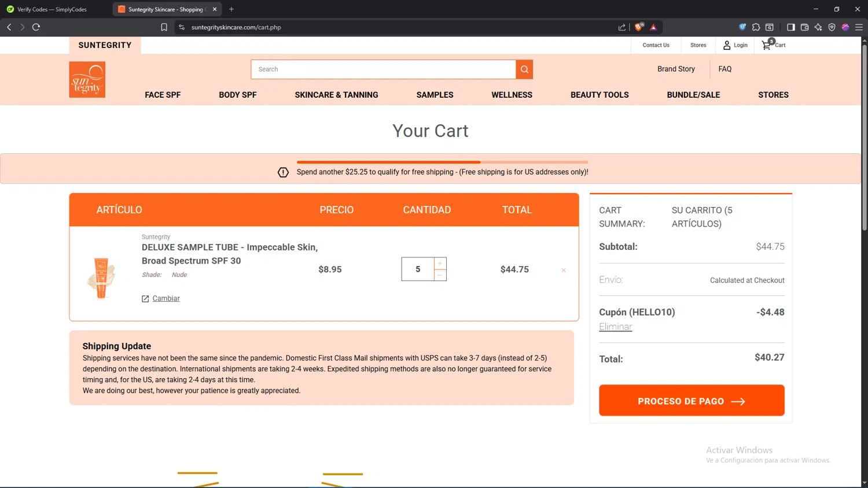Screen dimensions: 868x488
Task: Open the FACE SPF menu
Action: tap(163, 95)
